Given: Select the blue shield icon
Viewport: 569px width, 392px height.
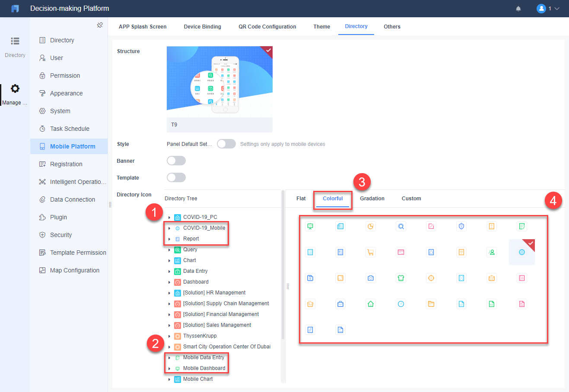Looking at the screenshot, I should click(x=461, y=226).
